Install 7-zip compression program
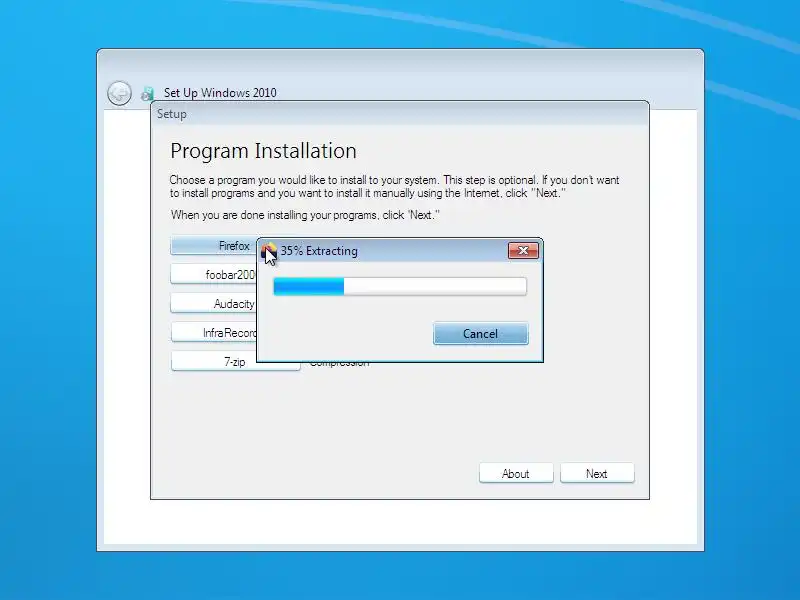Screen dimensions: 800x600 coord(235,361)
